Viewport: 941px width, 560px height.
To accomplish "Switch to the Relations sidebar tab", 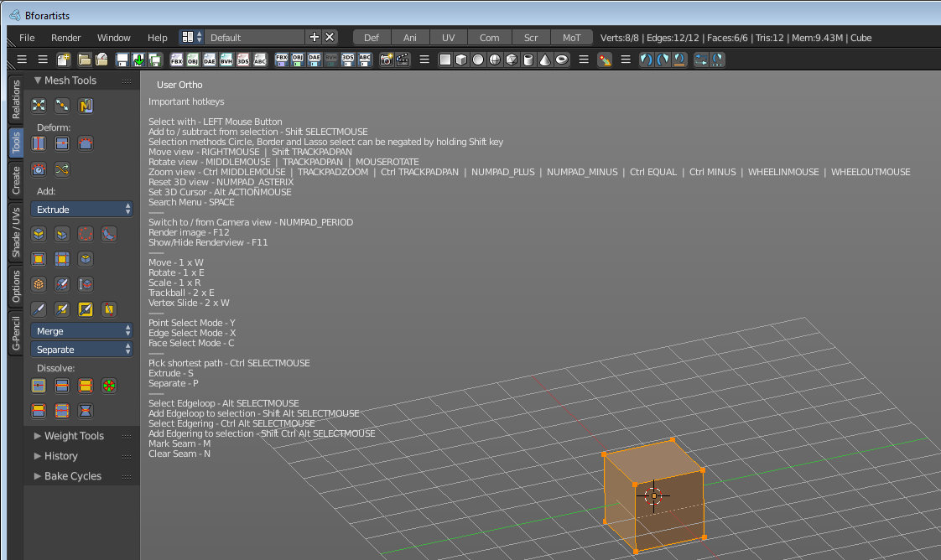I will coord(16,99).
